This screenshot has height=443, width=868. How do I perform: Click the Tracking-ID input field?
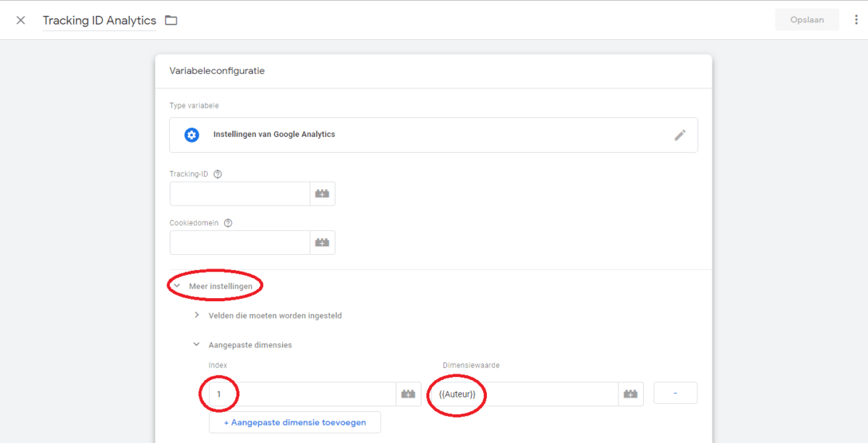click(x=240, y=194)
